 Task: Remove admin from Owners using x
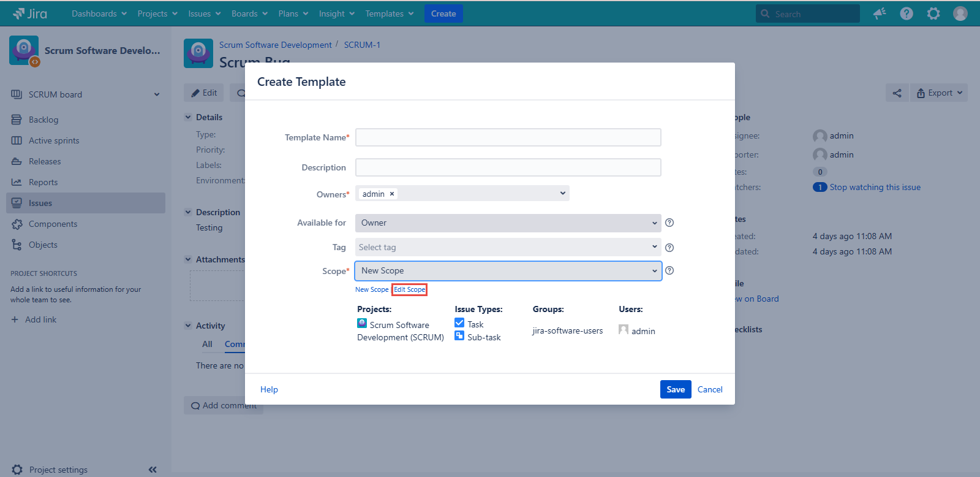click(x=392, y=194)
